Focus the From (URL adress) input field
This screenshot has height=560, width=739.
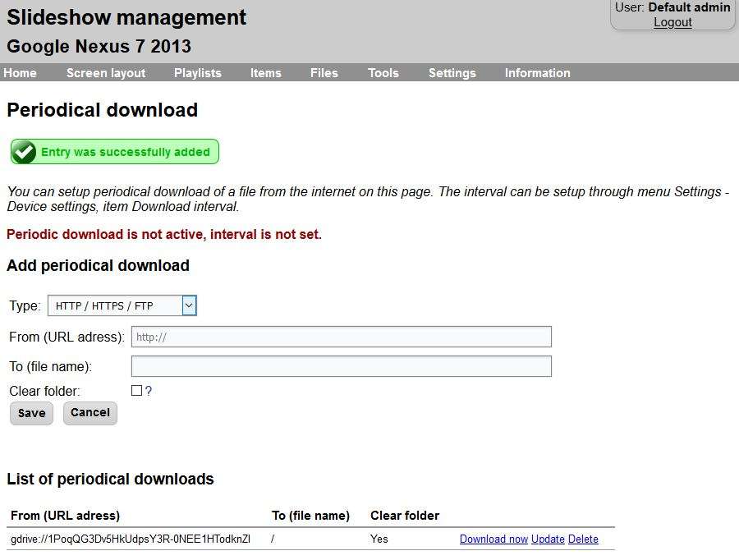point(341,337)
